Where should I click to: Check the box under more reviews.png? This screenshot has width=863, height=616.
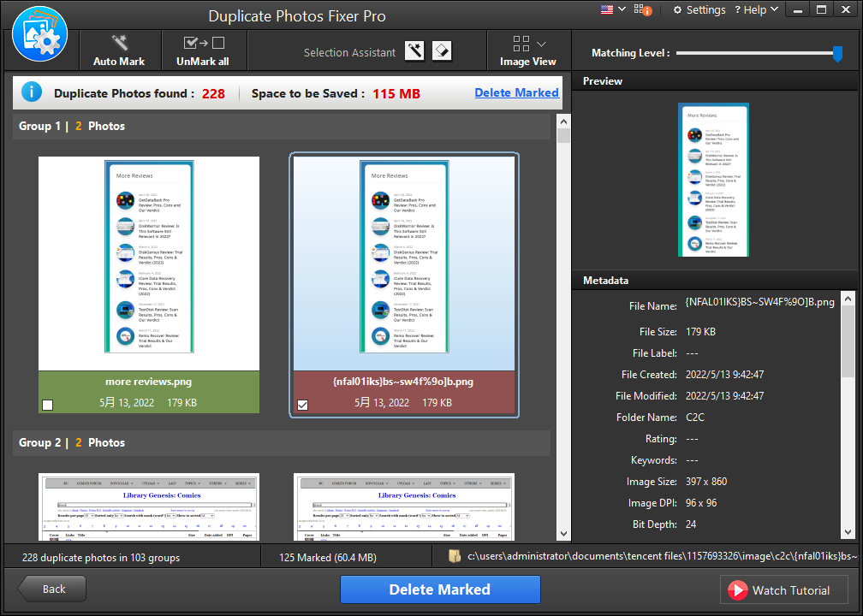pos(47,404)
